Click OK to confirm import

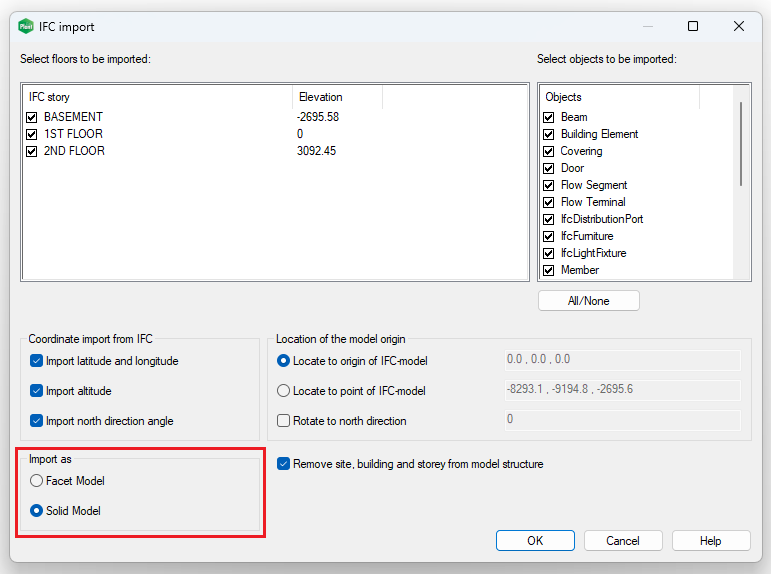(x=535, y=541)
